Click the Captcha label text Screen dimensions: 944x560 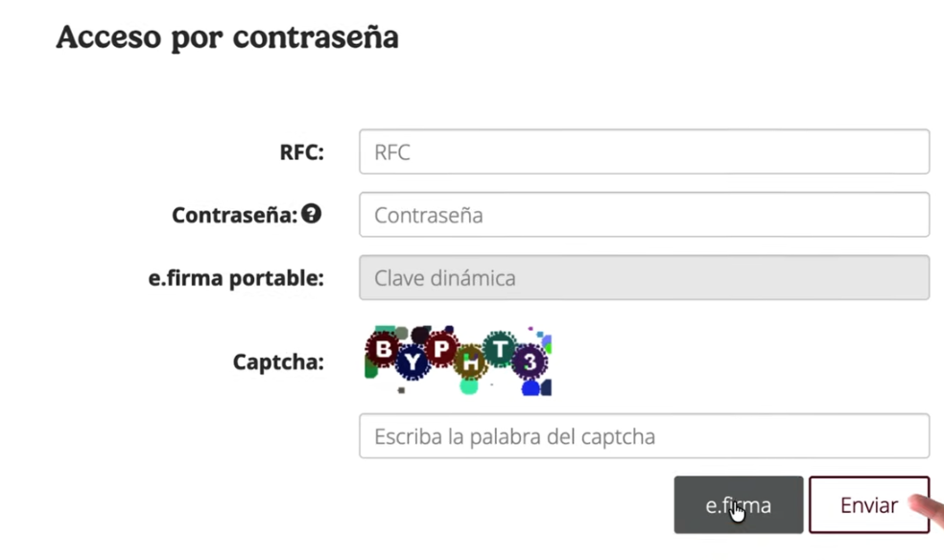278,362
